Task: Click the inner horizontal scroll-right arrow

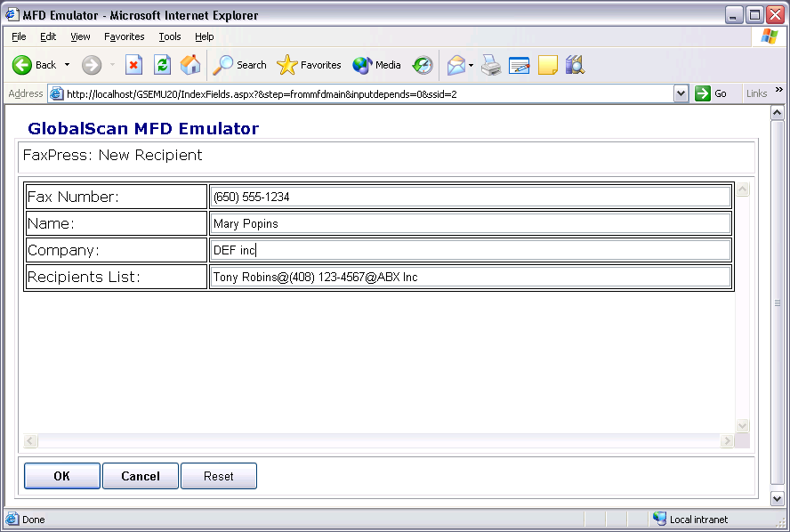Action: [x=727, y=441]
